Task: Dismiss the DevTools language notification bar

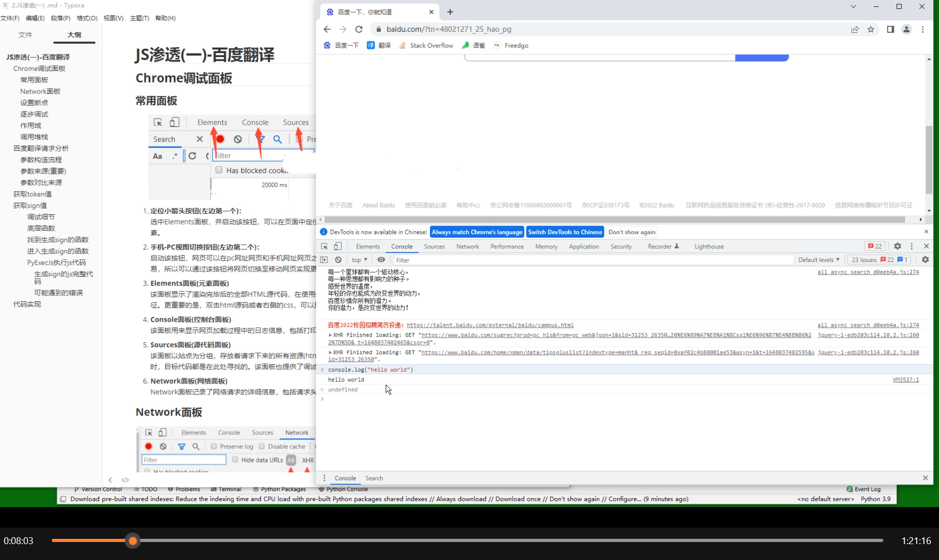Action: point(926,232)
